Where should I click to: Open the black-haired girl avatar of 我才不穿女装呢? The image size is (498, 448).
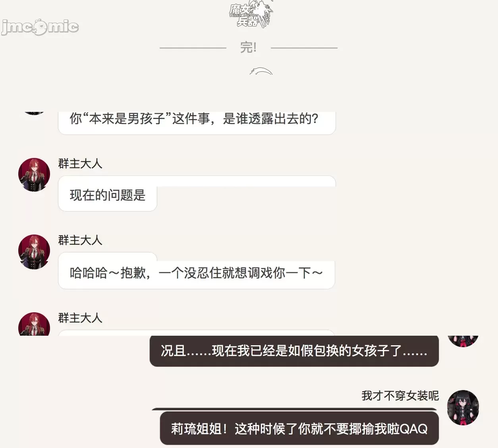[463, 408]
